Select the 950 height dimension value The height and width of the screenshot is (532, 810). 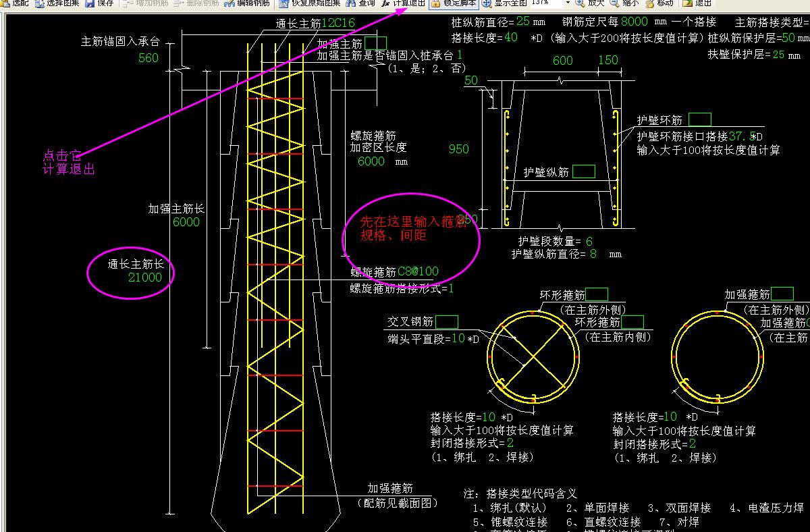click(x=458, y=149)
